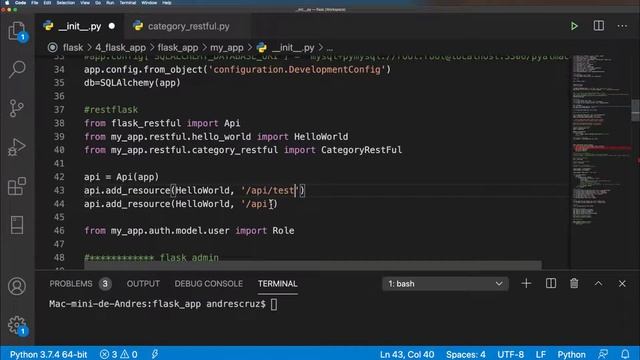Click the #restflask comment line
Screen dimensions: 640x360
(x=111, y=109)
